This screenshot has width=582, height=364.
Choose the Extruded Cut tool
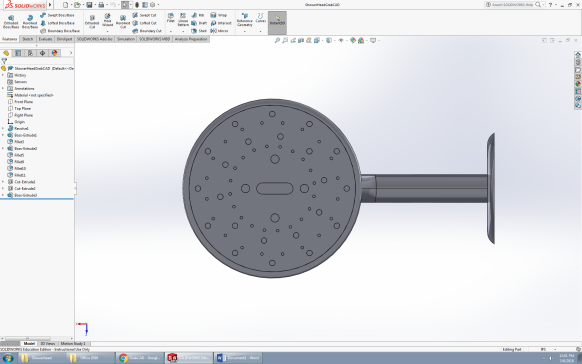(92, 22)
